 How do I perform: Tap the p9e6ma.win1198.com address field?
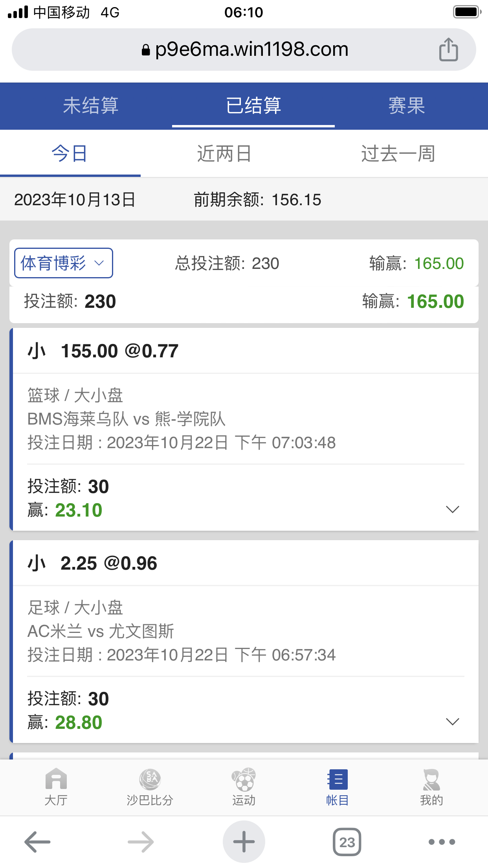[x=244, y=50]
